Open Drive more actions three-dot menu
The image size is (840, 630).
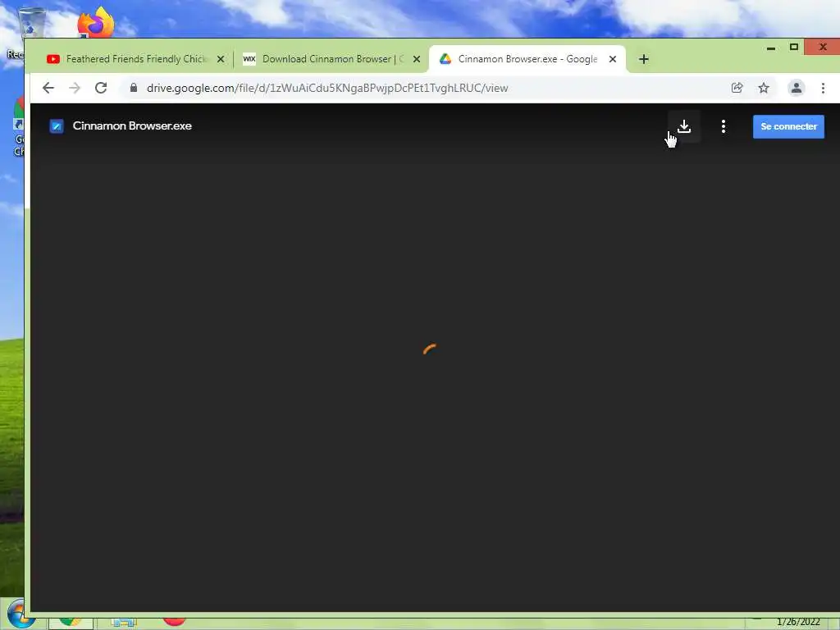pos(724,126)
